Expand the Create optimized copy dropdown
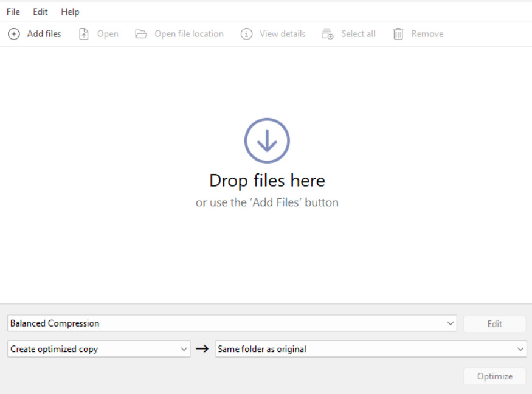This screenshot has width=532, height=394. coord(98,349)
